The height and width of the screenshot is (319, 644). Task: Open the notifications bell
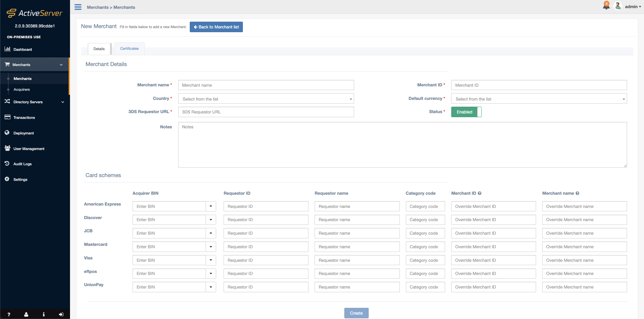pos(606,6)
